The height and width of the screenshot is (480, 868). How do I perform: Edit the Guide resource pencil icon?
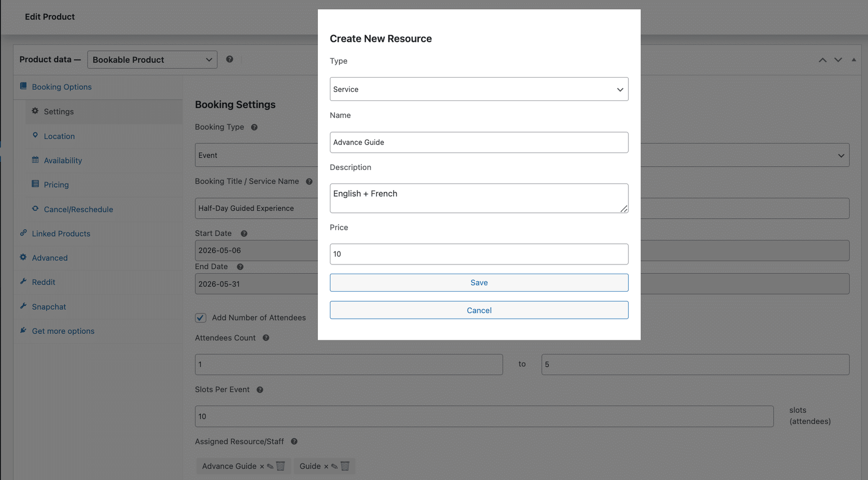click(x=334, y=466)
